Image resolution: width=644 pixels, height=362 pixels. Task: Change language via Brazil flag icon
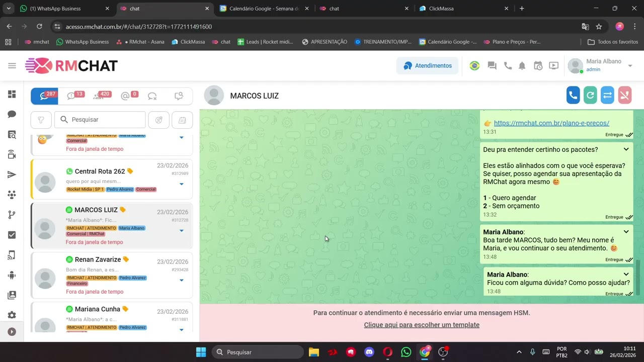coord(474,66)
